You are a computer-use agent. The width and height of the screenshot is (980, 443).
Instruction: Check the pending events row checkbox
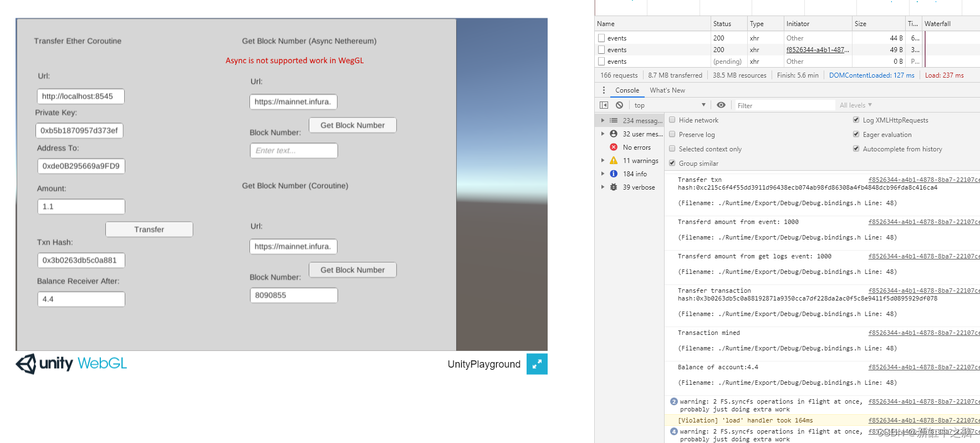[x=601, y=61]
